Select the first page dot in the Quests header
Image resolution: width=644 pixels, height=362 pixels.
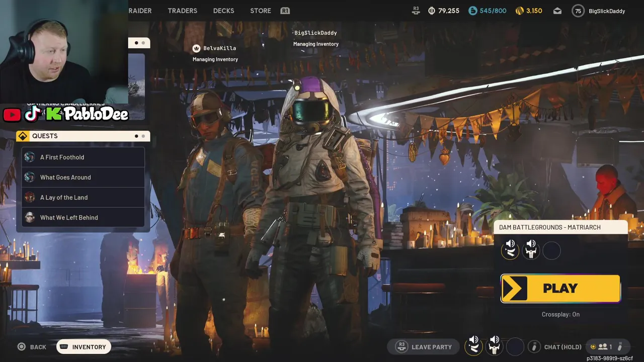[136, 136]
